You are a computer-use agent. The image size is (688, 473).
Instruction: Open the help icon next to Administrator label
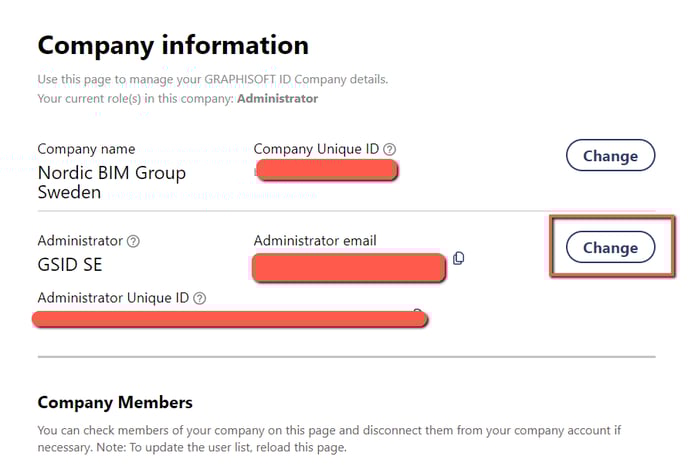click(133, 241)
